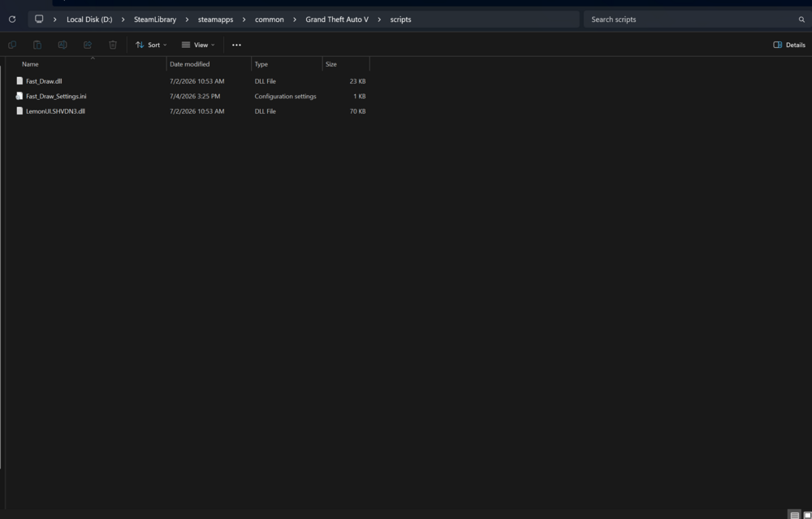Screen dimensions: 812x519
Task: Expand the chevron after common in breadcrumb
Action: click(x=295, y=19)
